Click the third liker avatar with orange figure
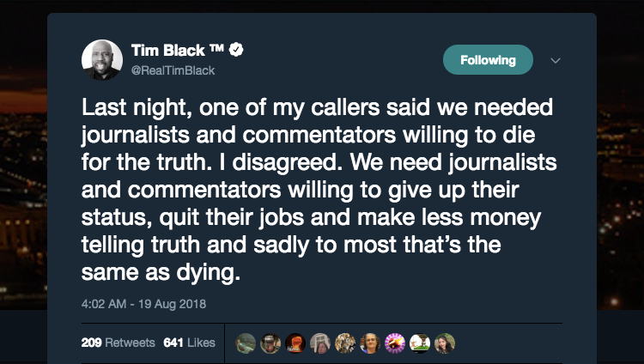Image resolution: width=644 pixels, height=364 pixels. pos(295,343)
